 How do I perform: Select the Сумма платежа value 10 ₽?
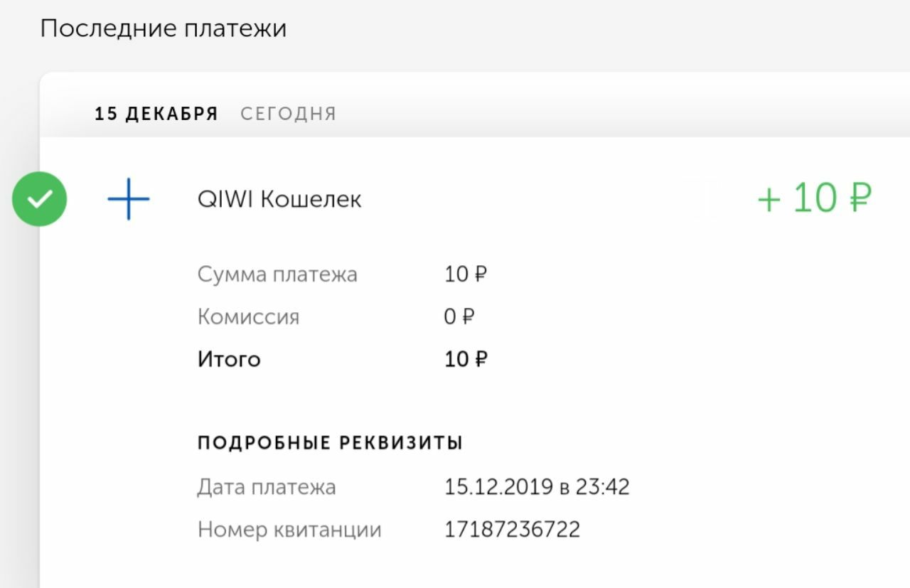click(466, 274)
